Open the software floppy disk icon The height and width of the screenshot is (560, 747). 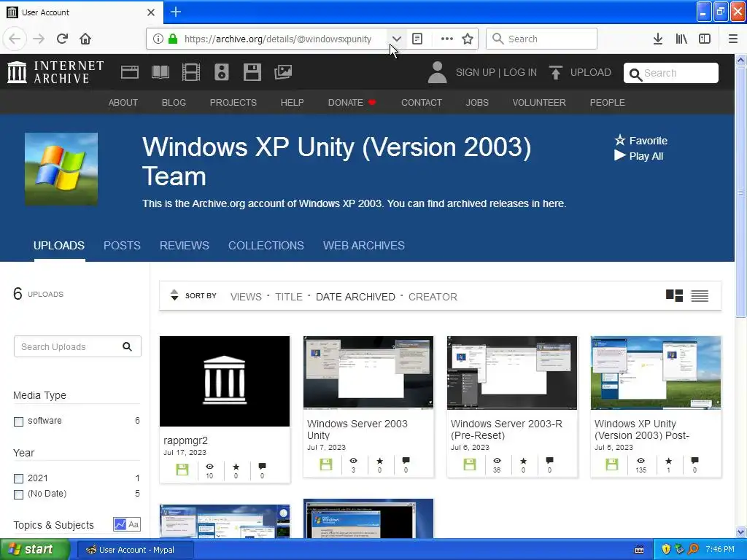click(252, 72)
